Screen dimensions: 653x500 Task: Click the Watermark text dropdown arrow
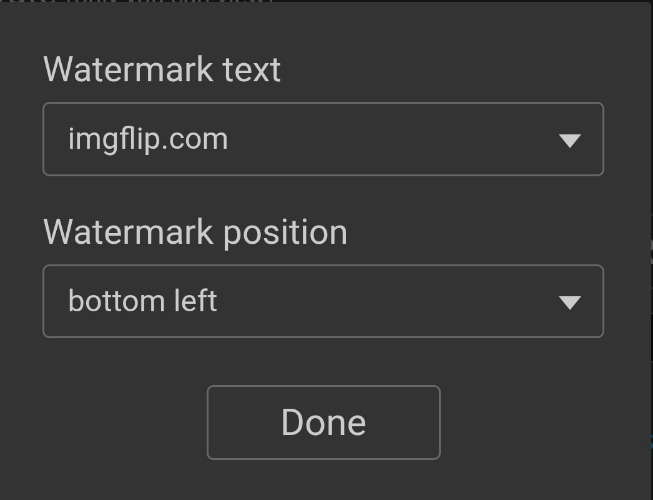point(570,140)
